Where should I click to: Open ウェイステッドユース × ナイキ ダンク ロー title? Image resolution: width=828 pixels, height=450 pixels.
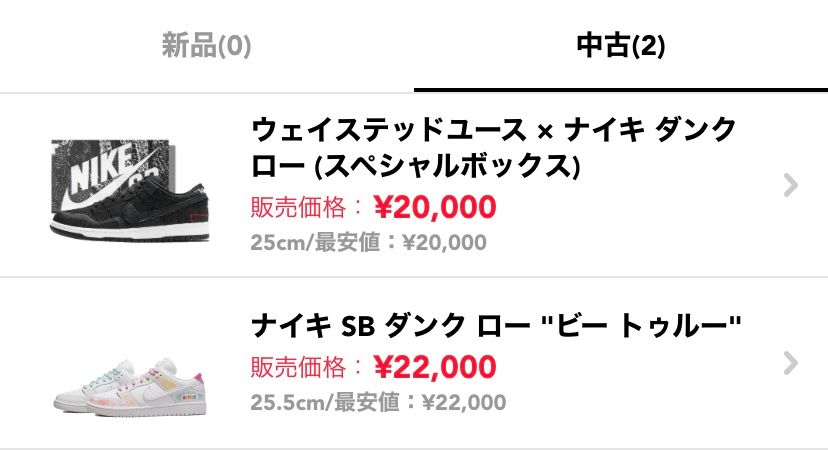pyautogui.click(x=494, y=130)
